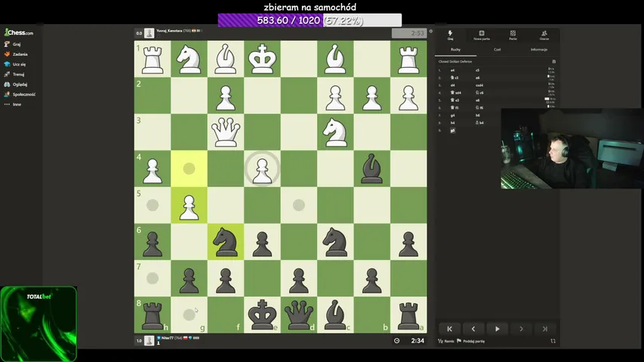Click the streamer webcam overlay
The width and height of the screenshot is (644, 362).
point(572,149)
